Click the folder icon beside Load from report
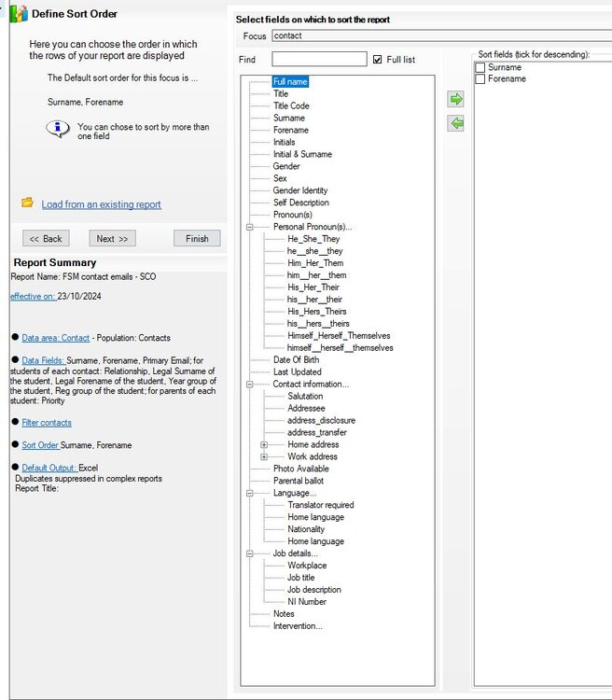612x700 pixels. pyautogui.click(x=27, y=203)
